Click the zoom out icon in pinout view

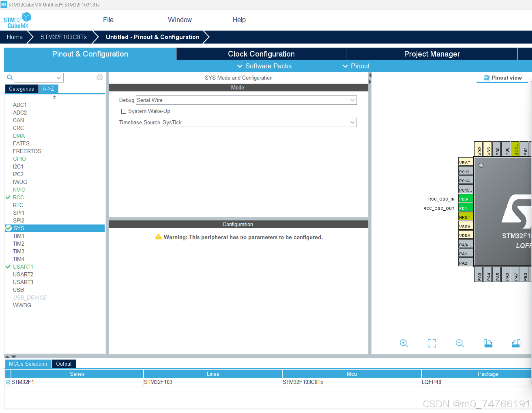[x=460, y=343]
